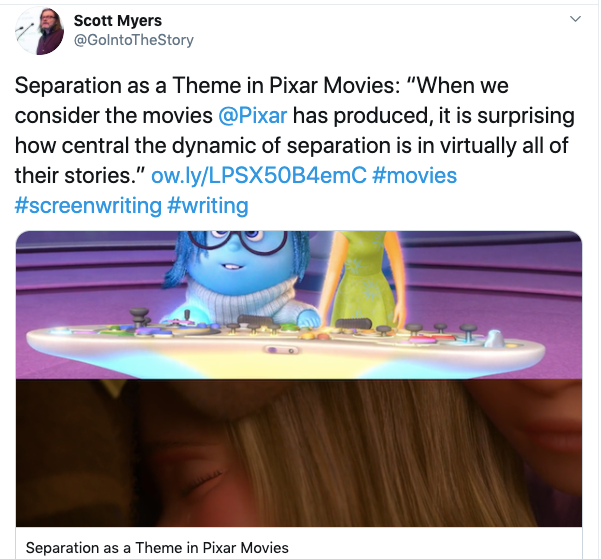Click the "their stories." tweet text

(x=80, y=176)
